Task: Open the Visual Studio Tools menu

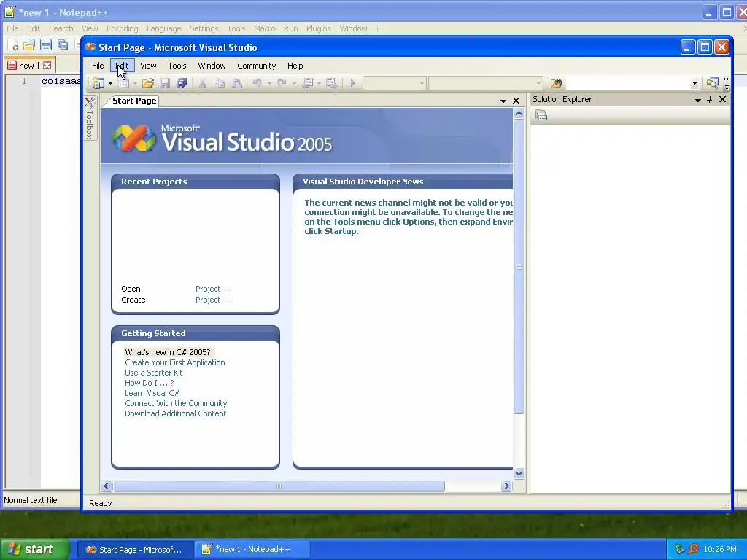Action: pyautogui.click(x=177, y=66)
